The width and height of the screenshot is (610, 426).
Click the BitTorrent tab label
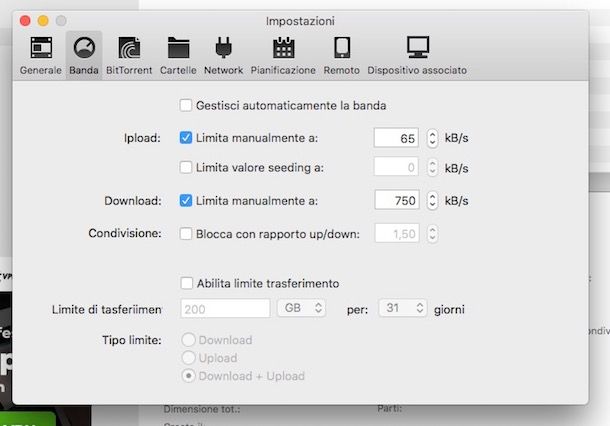click(129, 70)
